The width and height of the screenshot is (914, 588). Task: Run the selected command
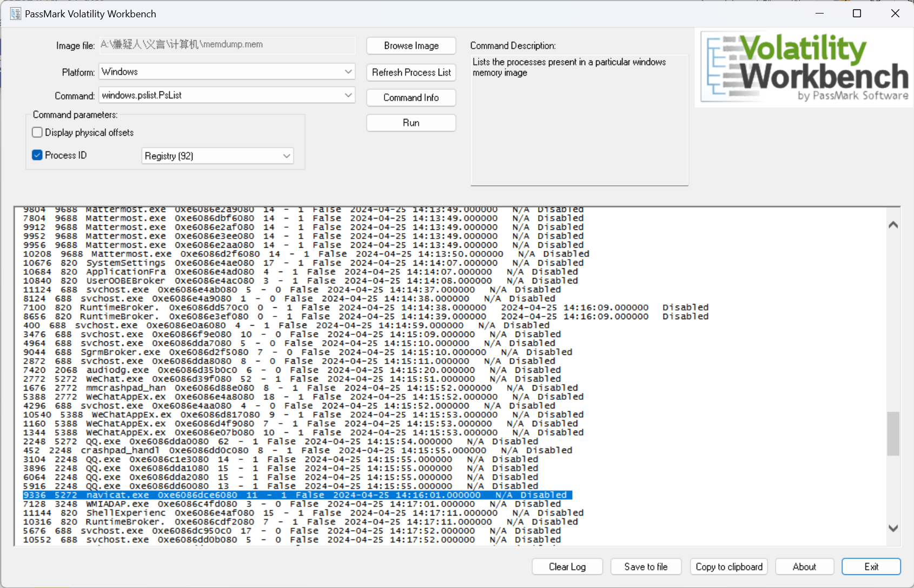click(411, 123)
